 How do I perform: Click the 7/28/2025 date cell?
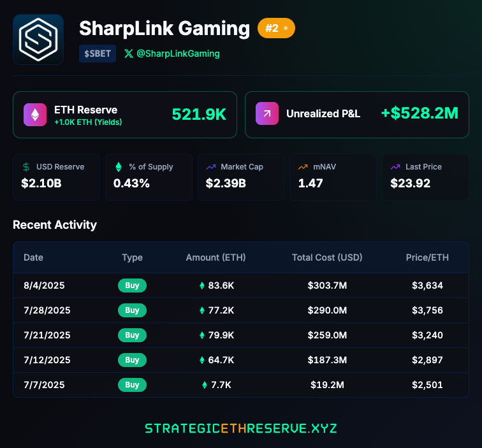(x=47, y=310)
